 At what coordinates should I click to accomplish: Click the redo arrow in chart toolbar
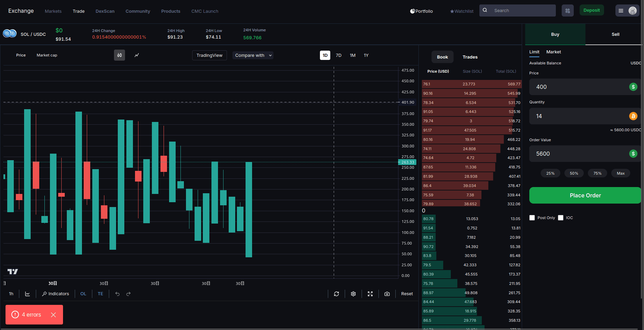pos(128,294)
